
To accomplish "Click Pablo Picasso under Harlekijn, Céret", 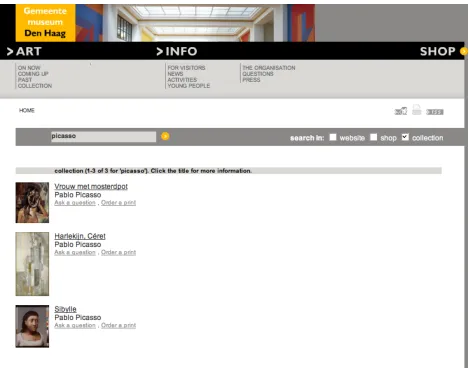I will (x=78, y=244).
